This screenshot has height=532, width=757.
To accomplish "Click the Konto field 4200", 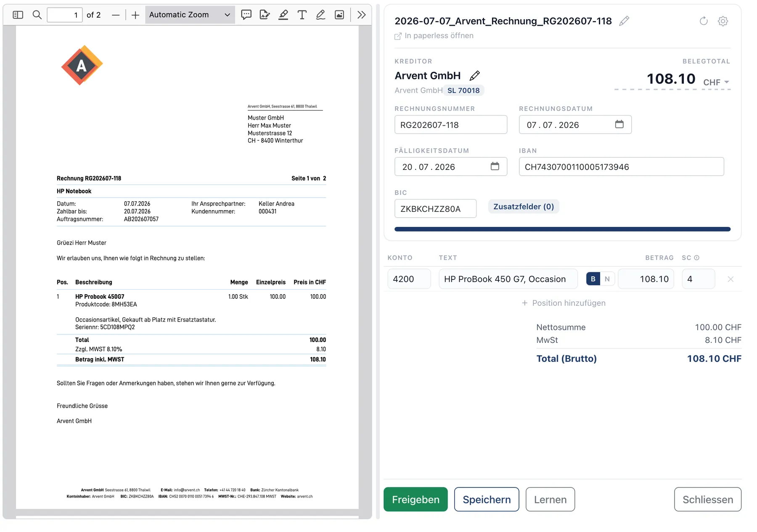I will [x=409, y=279].
